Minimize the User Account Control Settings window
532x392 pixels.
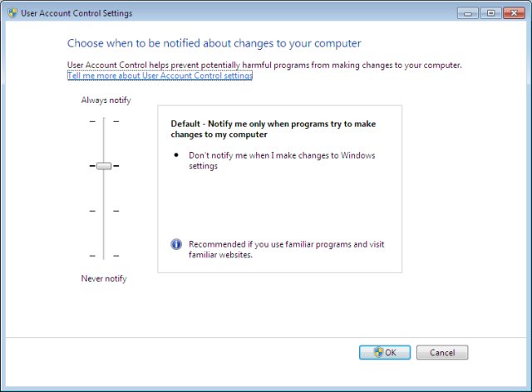coord(468,13)
